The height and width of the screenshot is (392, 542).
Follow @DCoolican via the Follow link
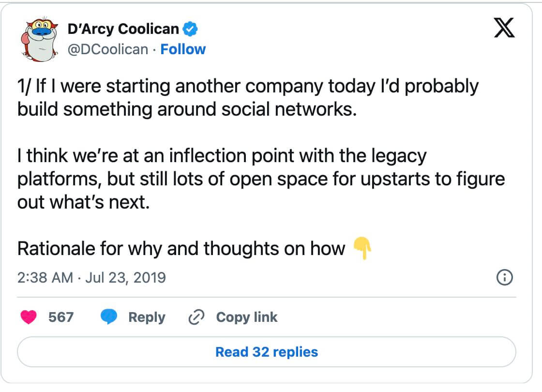coord(183,49)
